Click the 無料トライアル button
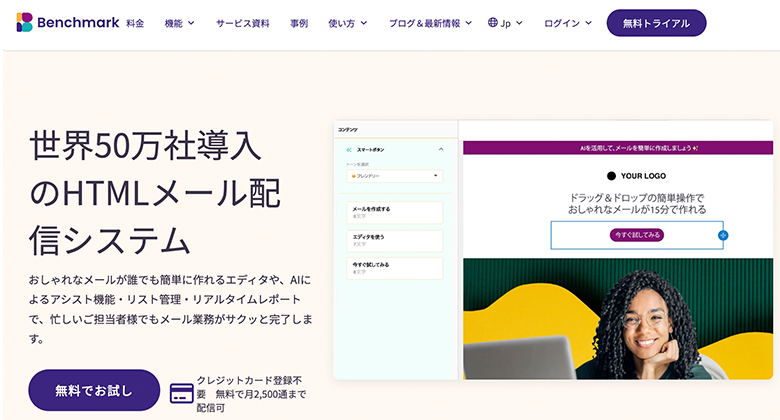Screen dimensions: 780x420 (x=656, y=22)
